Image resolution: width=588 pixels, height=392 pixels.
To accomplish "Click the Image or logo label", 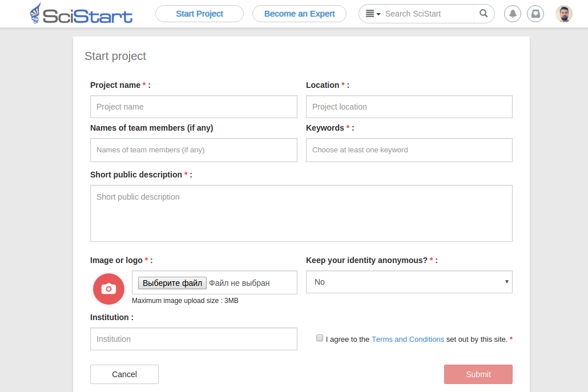I will (x=121, y=260).
